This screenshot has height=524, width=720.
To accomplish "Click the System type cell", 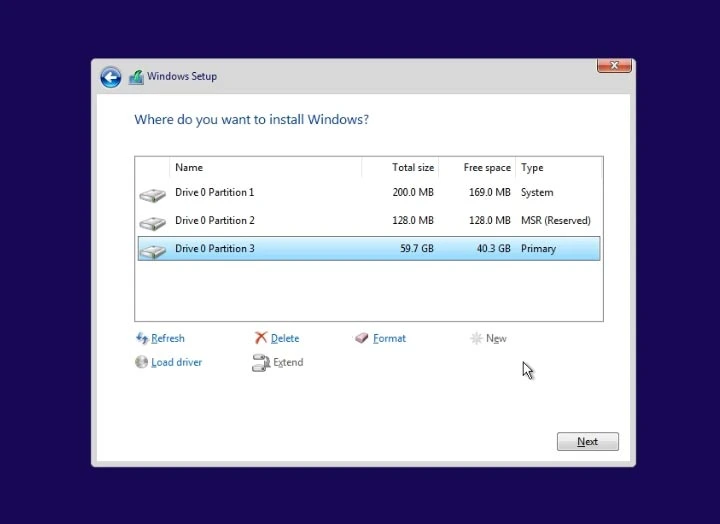I will click(537, 192).
